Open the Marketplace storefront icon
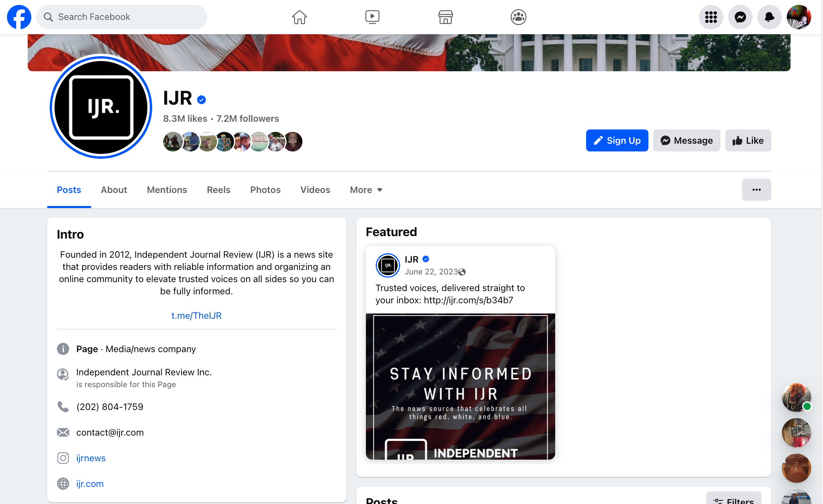The height and width of the screenshot is (504, 823). [x=445, y=17]
